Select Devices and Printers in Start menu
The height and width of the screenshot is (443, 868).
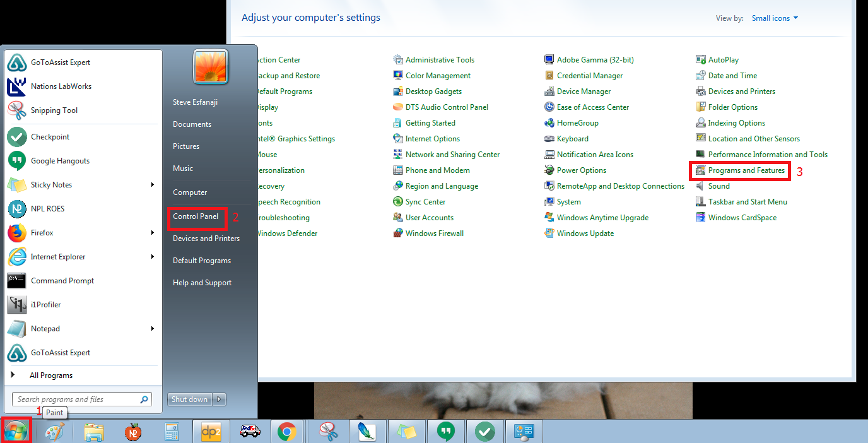coord(206,239)
